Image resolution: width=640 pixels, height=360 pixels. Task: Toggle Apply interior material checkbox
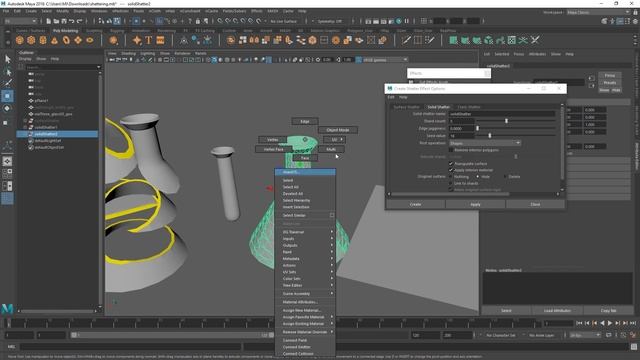click(451, 170)
